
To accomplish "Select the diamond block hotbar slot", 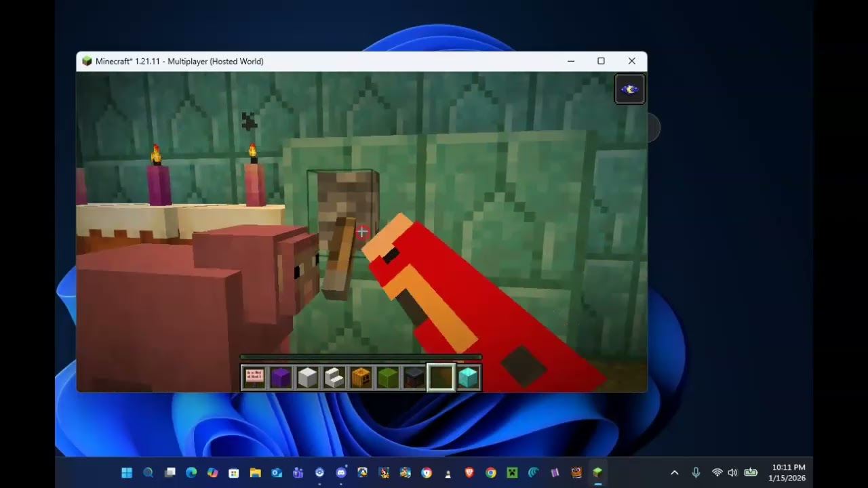I will [468, 378].
